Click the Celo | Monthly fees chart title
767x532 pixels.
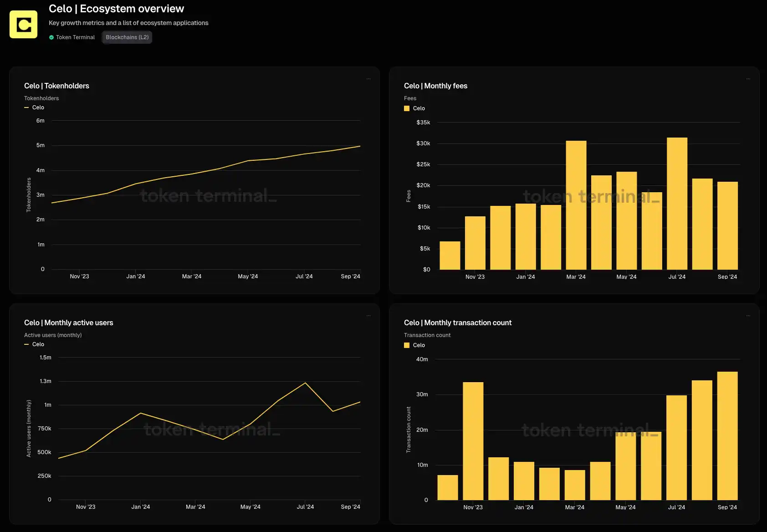[x=435, y=86]
